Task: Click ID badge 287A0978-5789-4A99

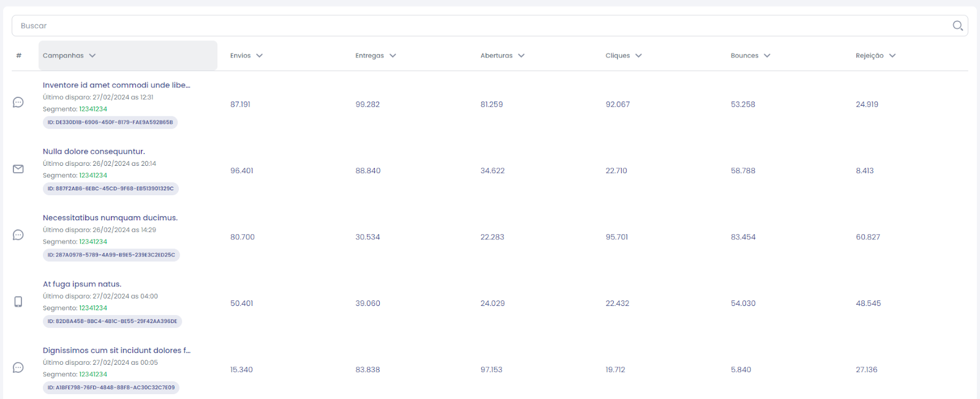Action: point(111,255)
